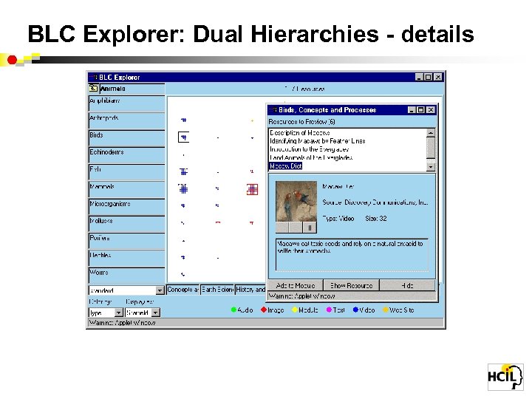The image size is (532, 399).
Task: Select the Arthropods category
Action: point(126,120)
